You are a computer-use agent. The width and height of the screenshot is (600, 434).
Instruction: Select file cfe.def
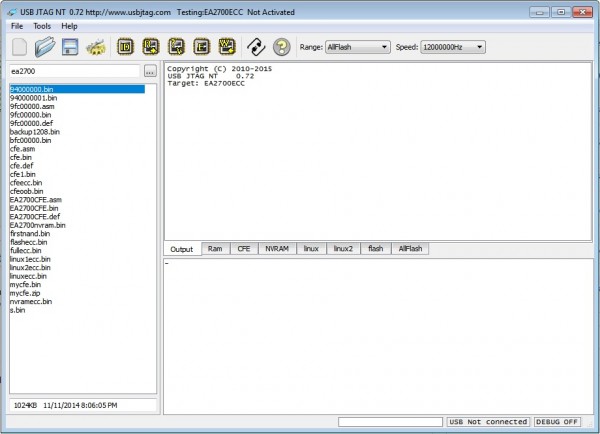click(x=22, y=166)
